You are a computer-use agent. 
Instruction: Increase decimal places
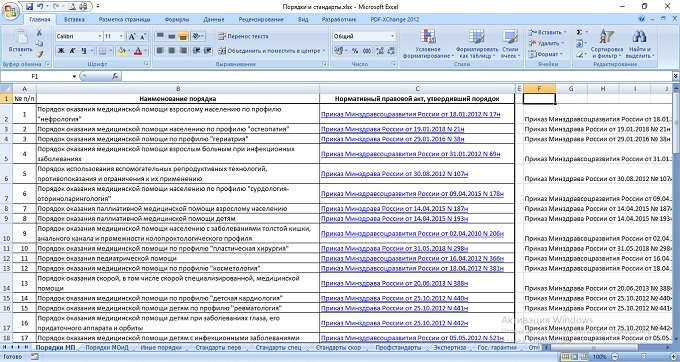[380, 51]
